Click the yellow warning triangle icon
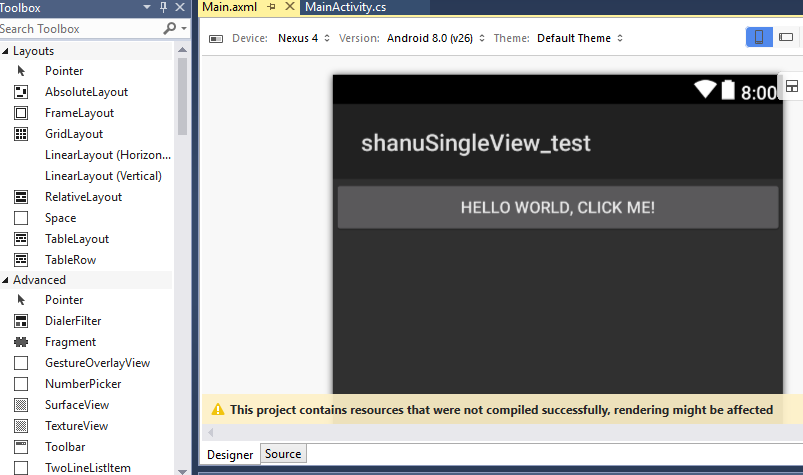 coord(218,409)
